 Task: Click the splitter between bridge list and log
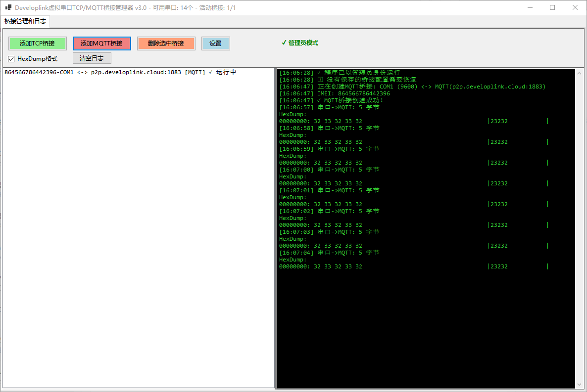(x=276, y=227)
